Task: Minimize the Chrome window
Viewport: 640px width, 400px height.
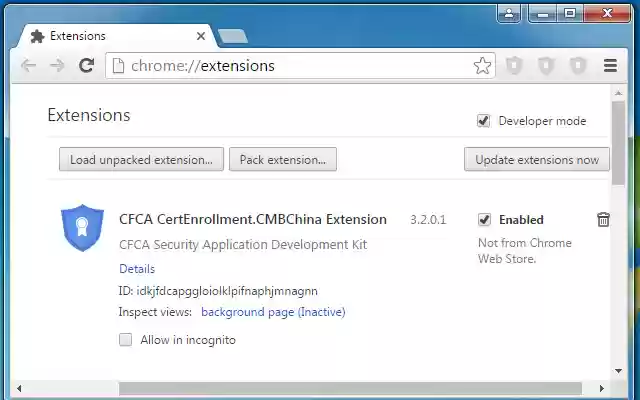Action: click(543, 13)
